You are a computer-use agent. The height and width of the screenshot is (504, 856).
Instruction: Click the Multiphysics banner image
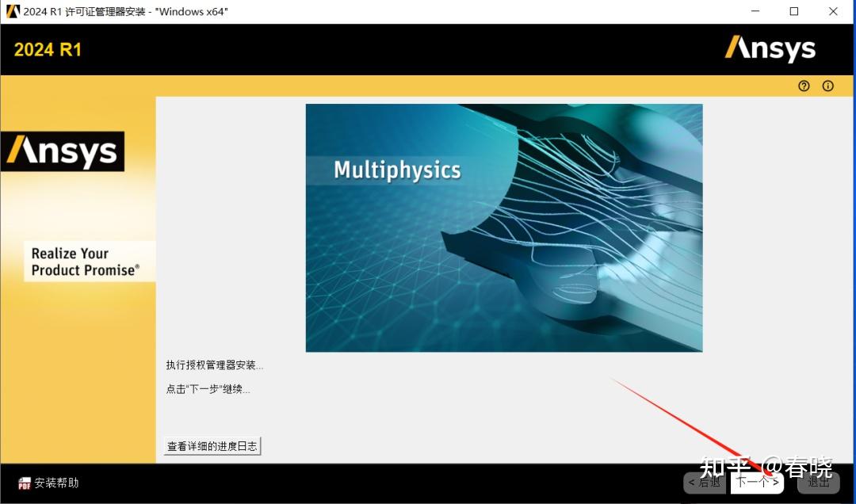pyautogui.click(x=504, y=227)
